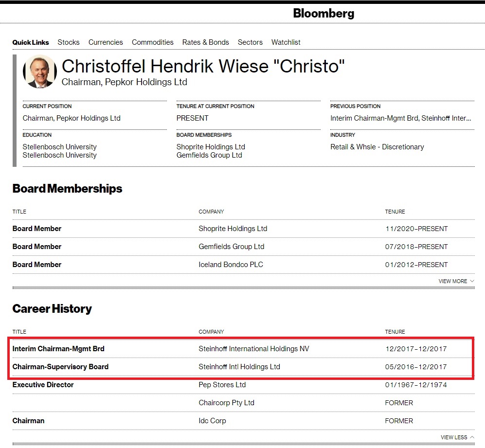The height and width of the screenshot is (448, 485).
Task: Click first Stellenbosch University education entry
Action: (59, 146)
